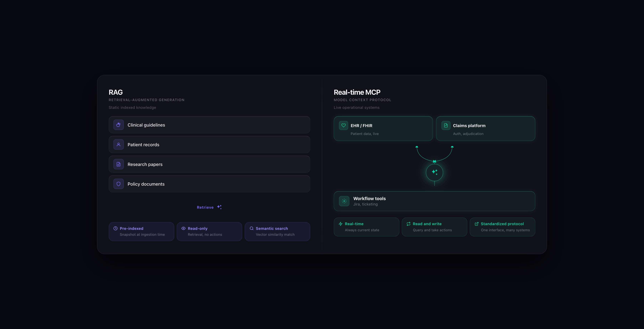Viewport: 644px width, 329px height.
Task: Click the Clinical guidelines hand icon
Action: (118, 125)
